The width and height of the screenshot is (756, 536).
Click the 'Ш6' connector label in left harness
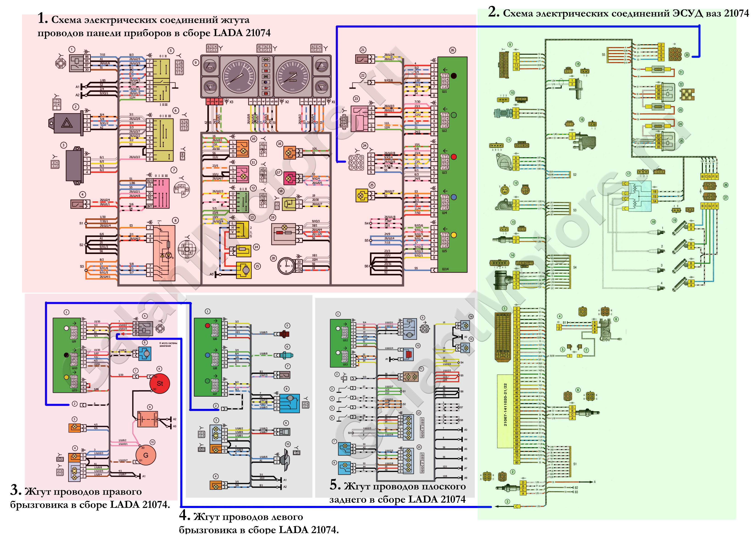[215, 339]
